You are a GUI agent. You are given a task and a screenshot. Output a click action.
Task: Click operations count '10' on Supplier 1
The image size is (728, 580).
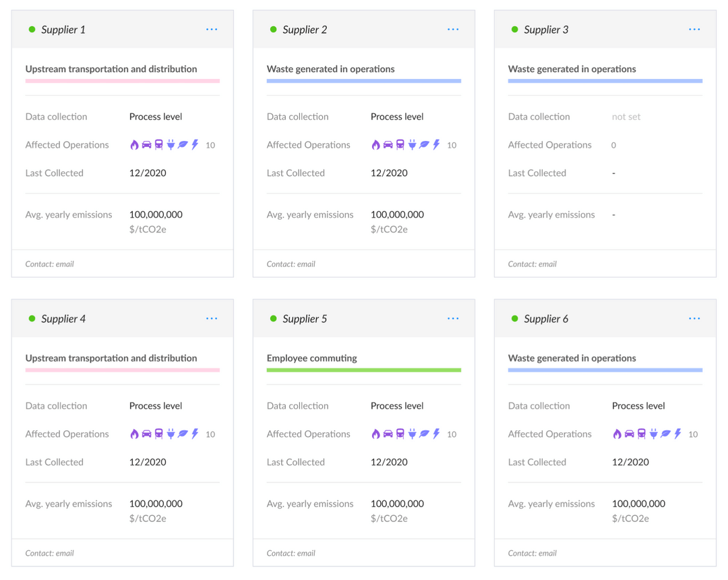pyautogui.click(x=210, y=146)
